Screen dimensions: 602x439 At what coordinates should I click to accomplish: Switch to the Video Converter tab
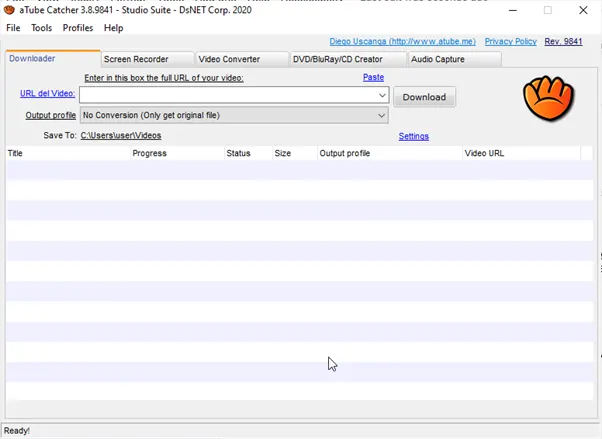[x=242, y=60]
